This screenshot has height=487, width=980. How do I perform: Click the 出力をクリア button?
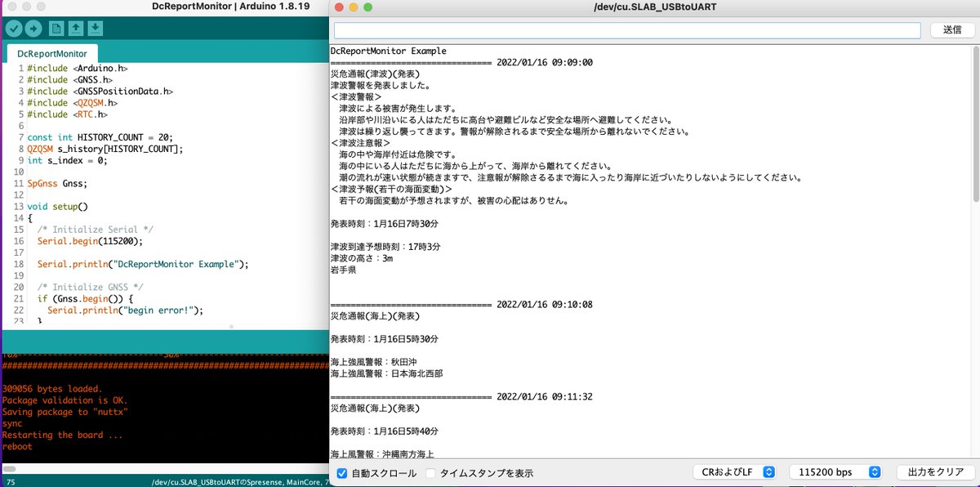click(x=935, y=472)
